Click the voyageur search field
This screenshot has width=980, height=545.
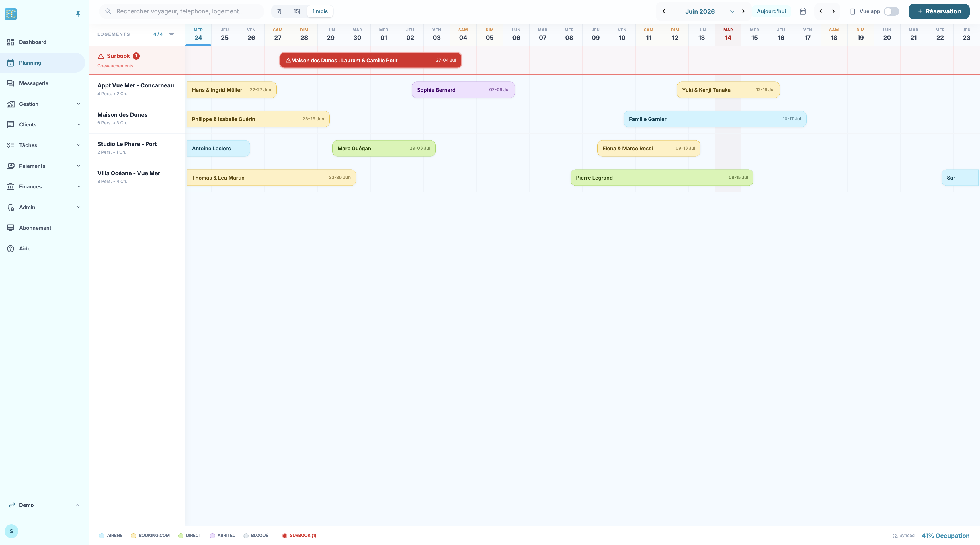pyautogui.click(x=181, y=11)
